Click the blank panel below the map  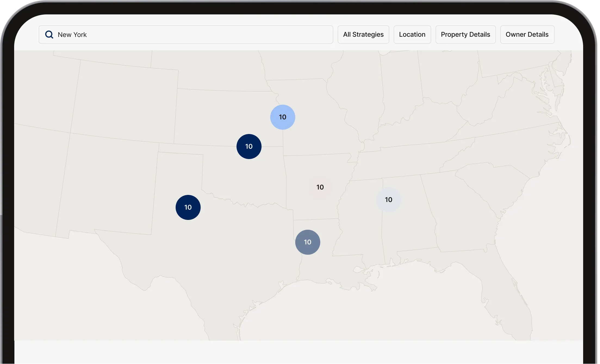299,353
